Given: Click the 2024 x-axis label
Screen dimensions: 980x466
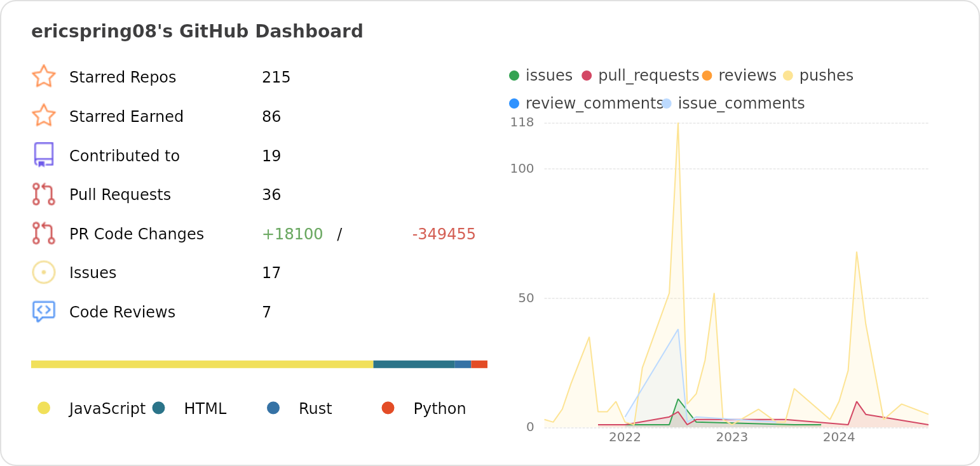Looking at the screenshot, I should (839, 437).
